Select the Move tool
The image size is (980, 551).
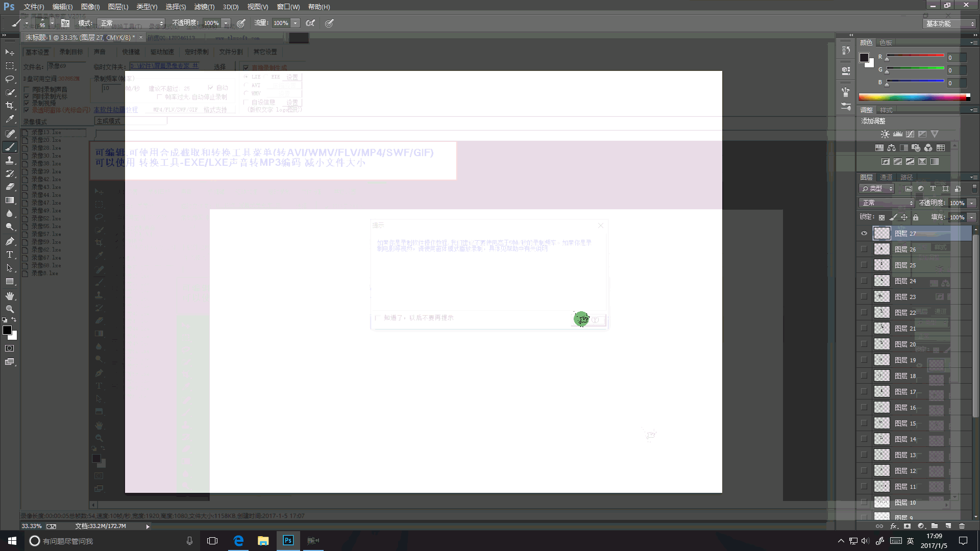pos(10,53)
